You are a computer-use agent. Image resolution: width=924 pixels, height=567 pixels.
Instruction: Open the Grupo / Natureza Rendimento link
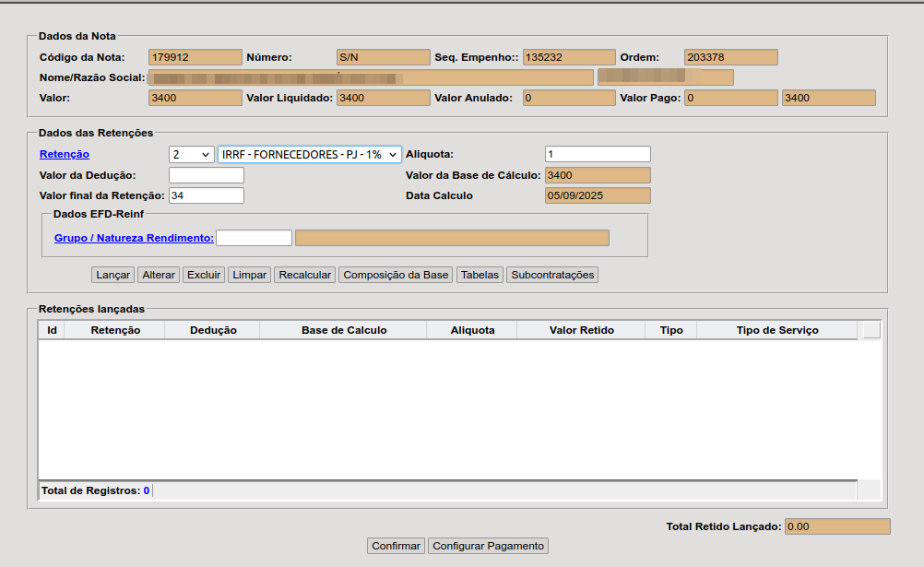tap(134, 238)
